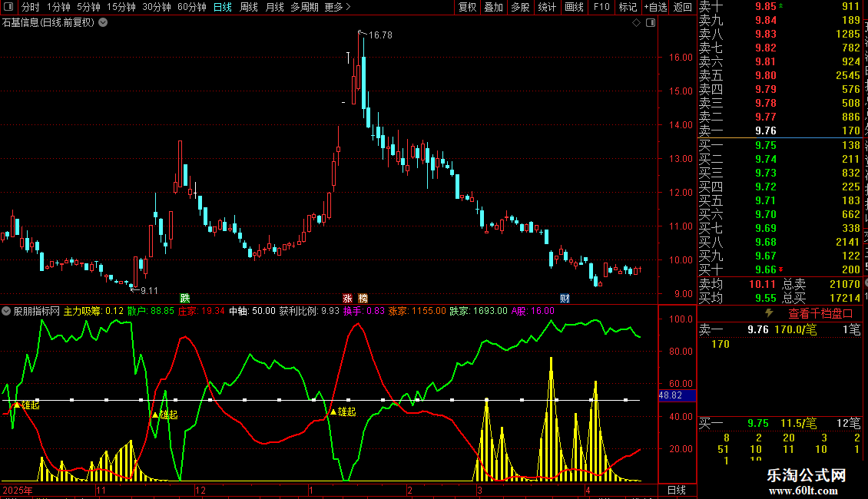Expand the 石基信息 stock title dropdown
This screenshot has width=868, height=499.
(104, 22)
